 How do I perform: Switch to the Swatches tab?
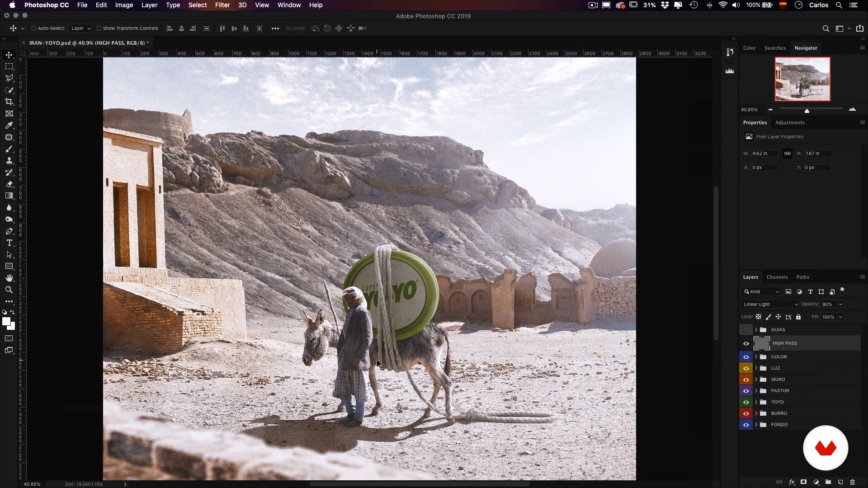(775, 48)
